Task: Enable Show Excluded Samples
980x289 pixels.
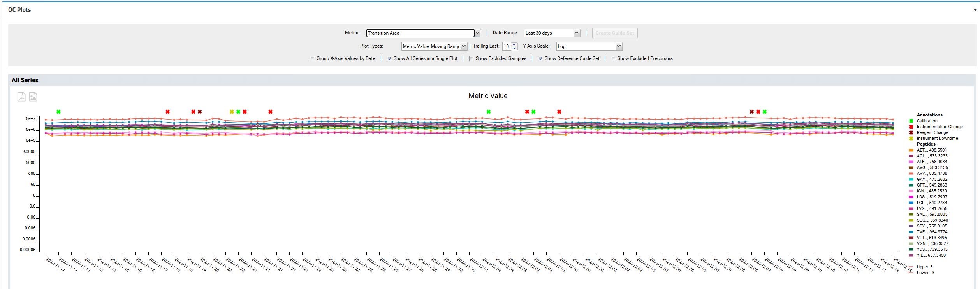Action: 472,59
